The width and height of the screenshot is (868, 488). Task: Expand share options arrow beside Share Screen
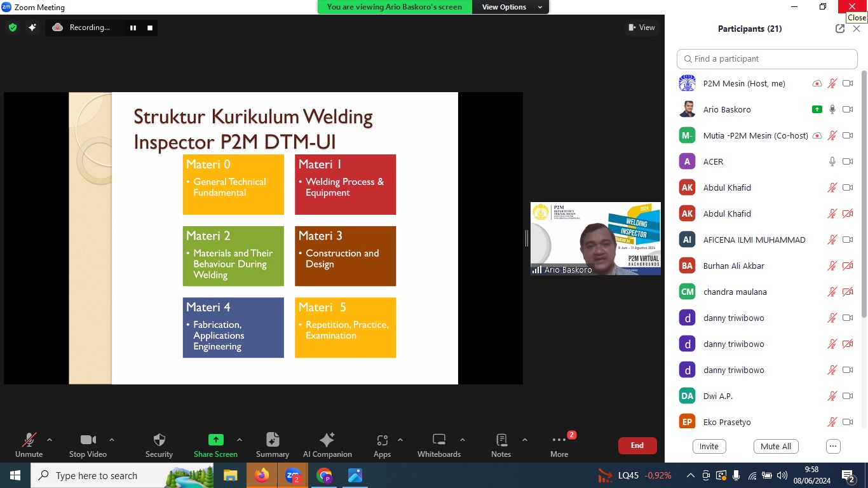240,440
